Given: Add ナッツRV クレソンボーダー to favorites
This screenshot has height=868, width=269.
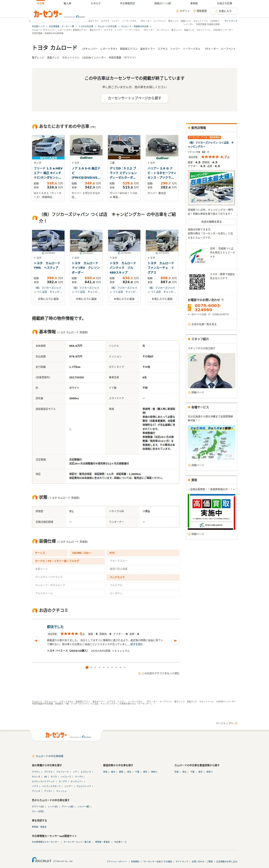Looking at the screenshot, I should coord(86,299).
